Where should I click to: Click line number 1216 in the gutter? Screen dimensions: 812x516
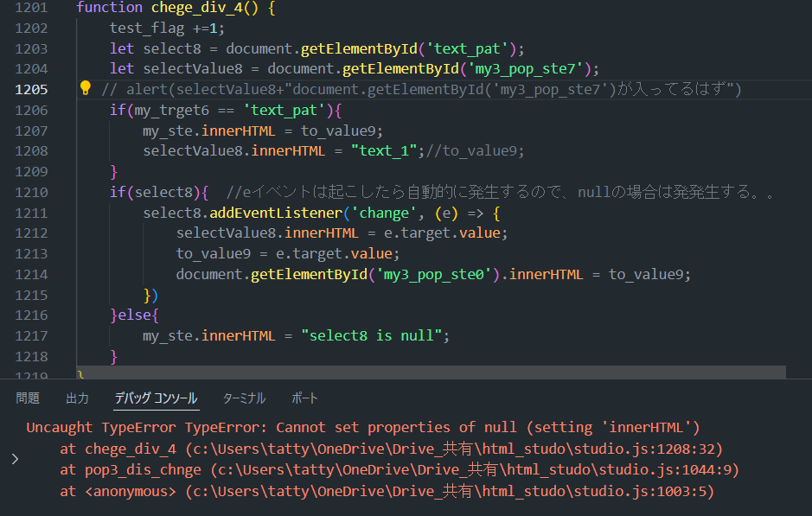coord(31,315)
